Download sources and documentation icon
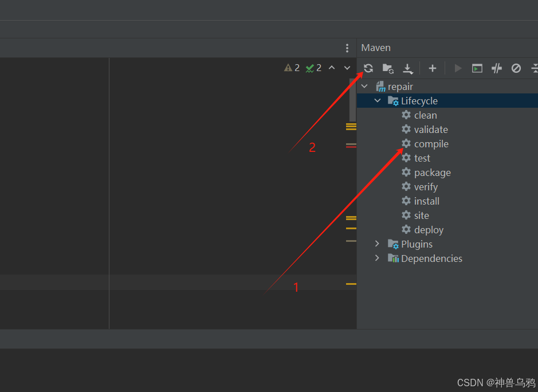The image size is (538, 392). click(407, 68)
